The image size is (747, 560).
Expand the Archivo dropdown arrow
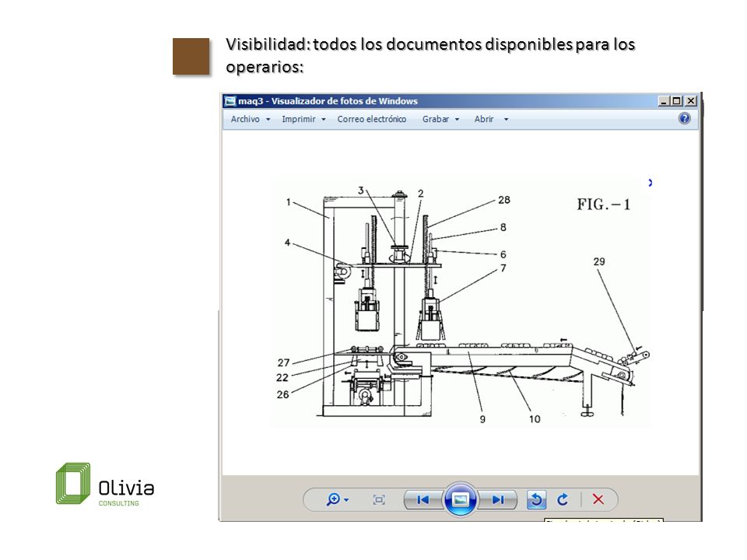point(268,120)
